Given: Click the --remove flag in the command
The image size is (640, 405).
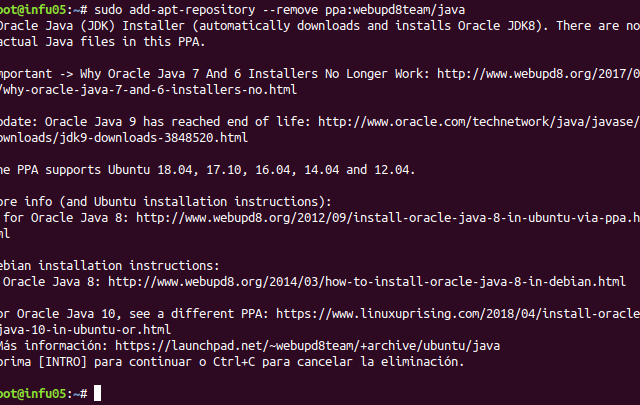Looking at the screenshot, I should [290, 10].
